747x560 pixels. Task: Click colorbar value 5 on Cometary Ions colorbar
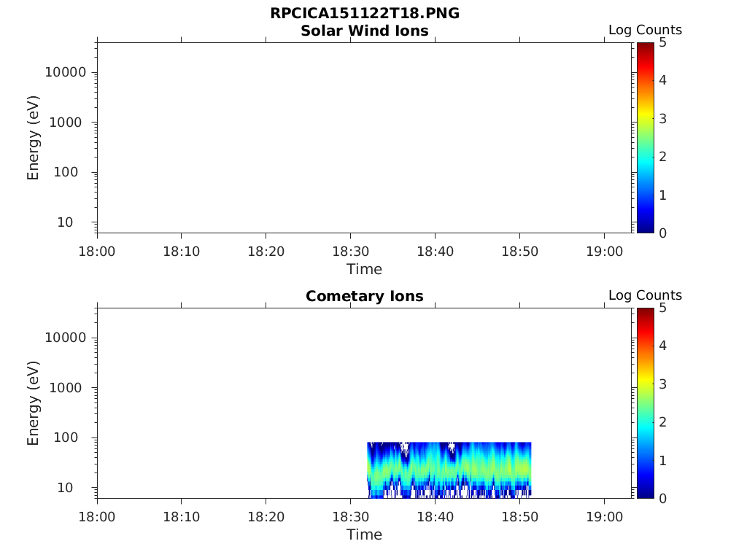tap(662, 308)
